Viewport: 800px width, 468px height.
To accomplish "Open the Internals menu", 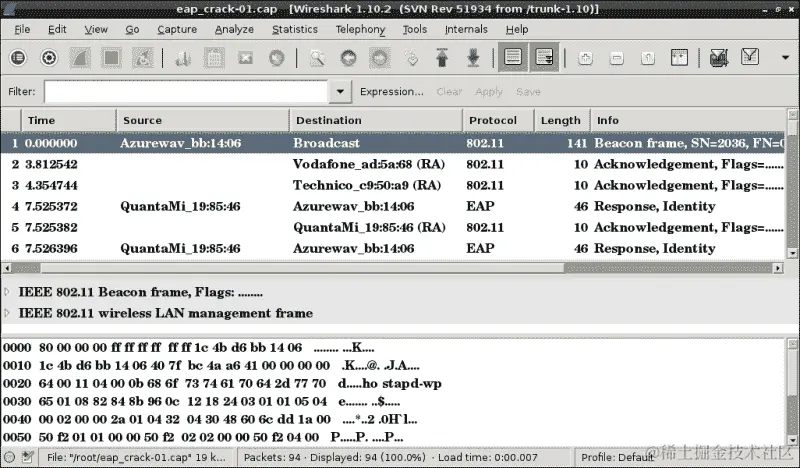I will coord(466,30).
